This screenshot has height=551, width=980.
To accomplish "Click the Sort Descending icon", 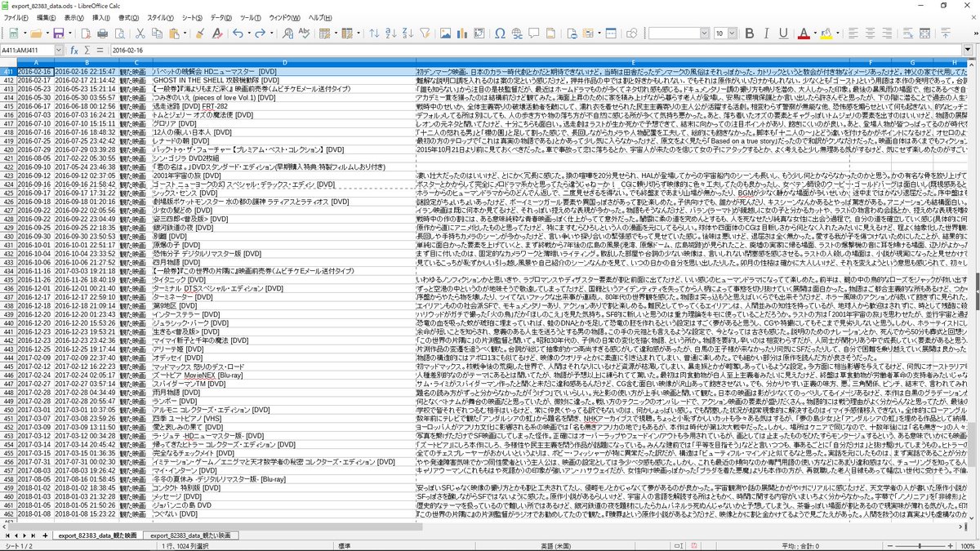I will click(x=408, y=33).
